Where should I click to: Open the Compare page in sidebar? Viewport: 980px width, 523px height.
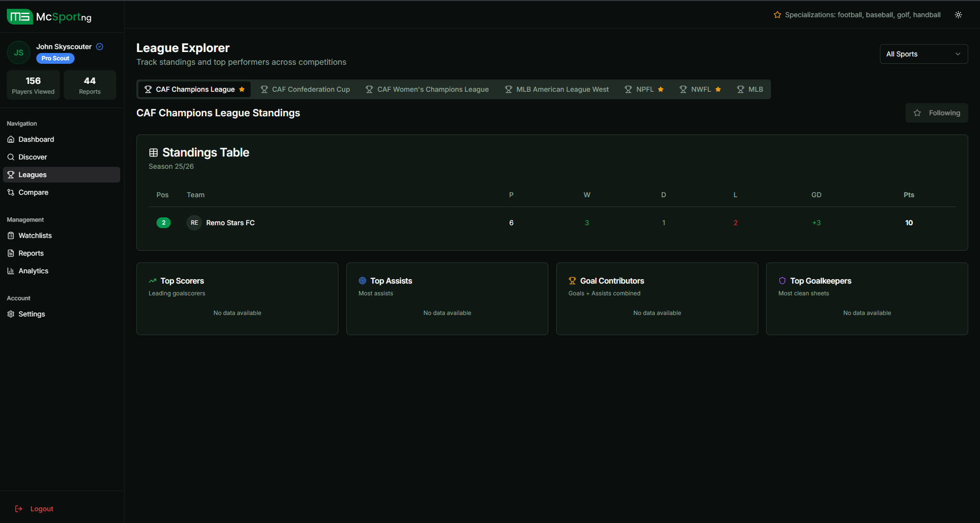click(x=33, y=192)
